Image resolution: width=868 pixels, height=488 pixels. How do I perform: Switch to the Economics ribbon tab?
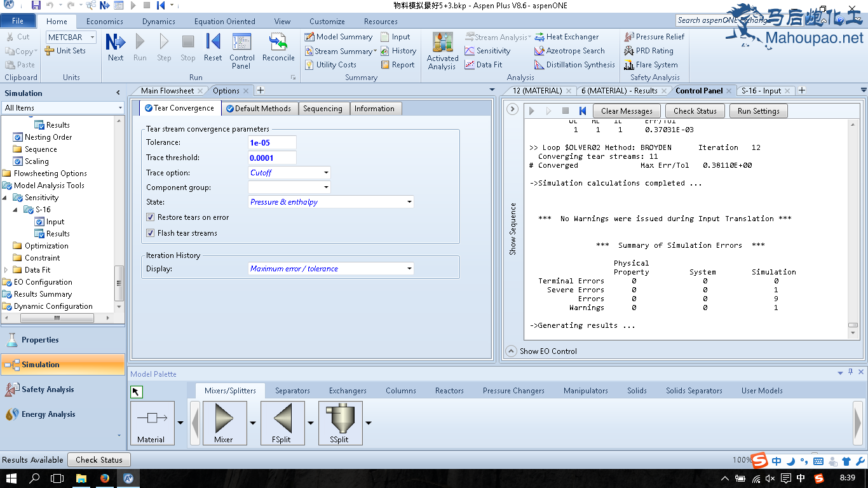pyautogui.click(x=105, y=22)
